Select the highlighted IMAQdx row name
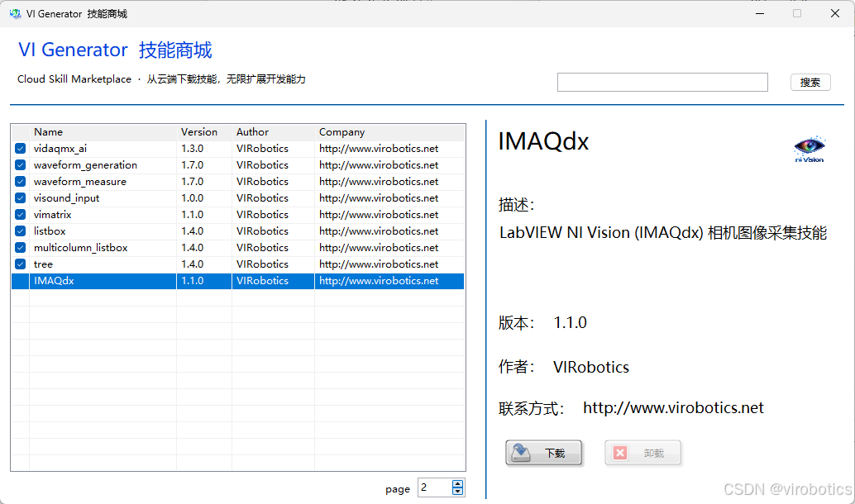Image resolution: width=855 pixels, height=504 pixels. click(54, 281)
